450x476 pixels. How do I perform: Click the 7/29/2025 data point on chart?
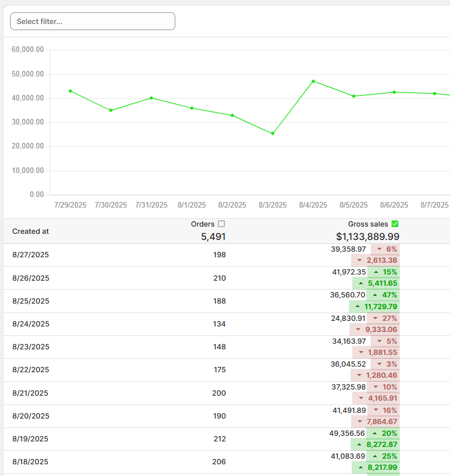click(70, 91)
